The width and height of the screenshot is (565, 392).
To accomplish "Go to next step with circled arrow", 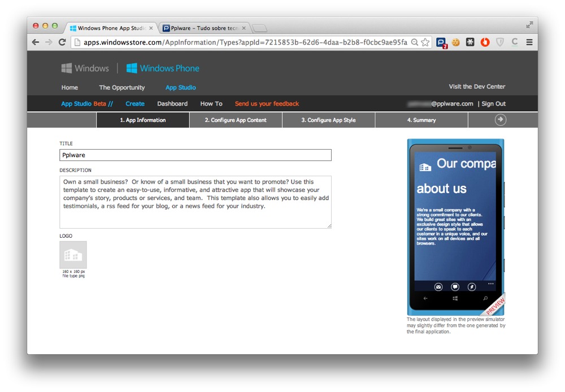I will point(500,120).
